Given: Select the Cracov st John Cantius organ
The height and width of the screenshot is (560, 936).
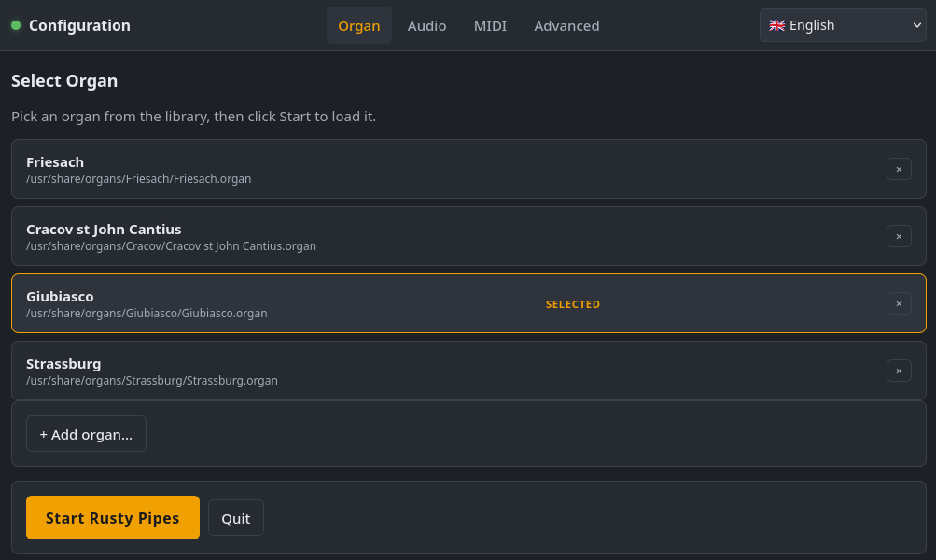Looking at the screenshot, I should pyautogui.click(x=468, y=236).
